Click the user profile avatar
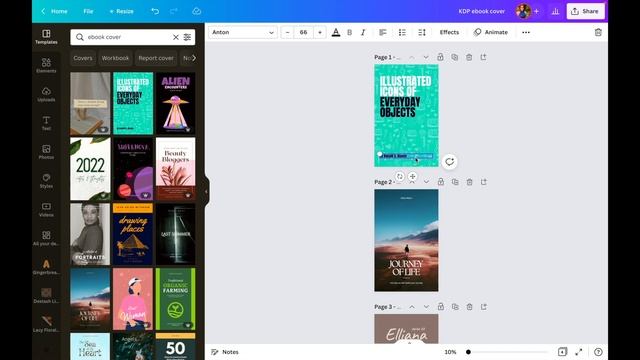 coord(523,11)
